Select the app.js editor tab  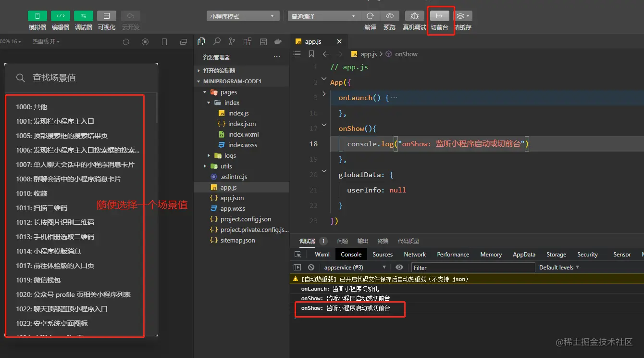318,42
